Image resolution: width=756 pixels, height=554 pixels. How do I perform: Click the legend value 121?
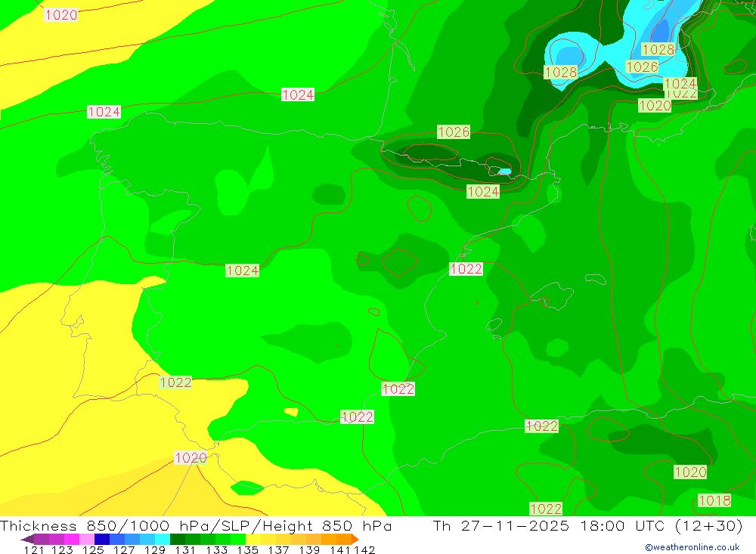click(x=34, y=549)
